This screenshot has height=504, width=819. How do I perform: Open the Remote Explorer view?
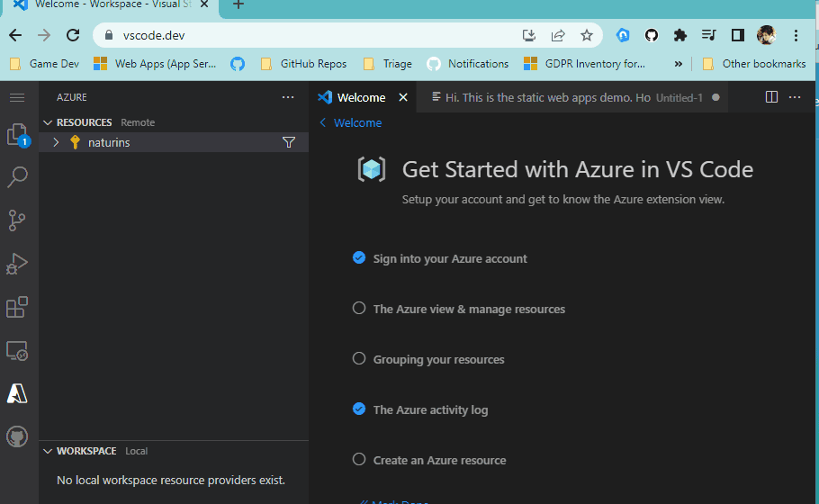(17, 350)
